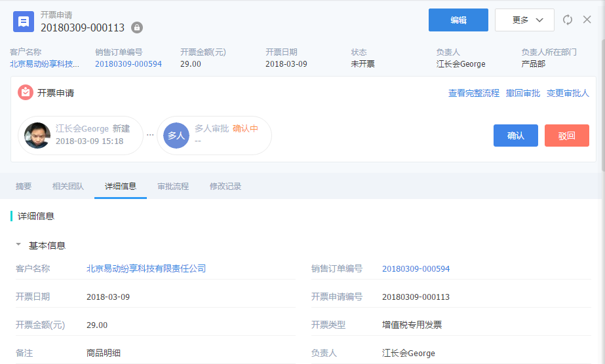Click the 撤回审批 link
The height and width of the screenshot is (364, 605).
(523, 94)
